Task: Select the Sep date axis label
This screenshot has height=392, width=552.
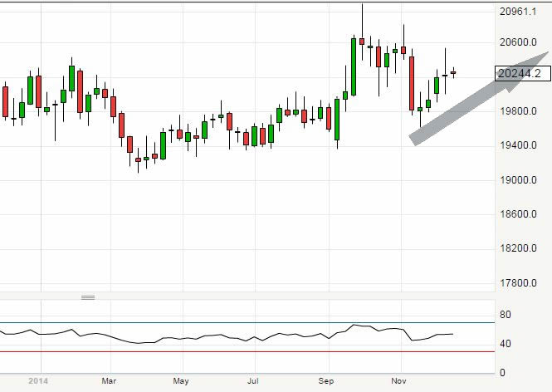Action: coord(328,381)
